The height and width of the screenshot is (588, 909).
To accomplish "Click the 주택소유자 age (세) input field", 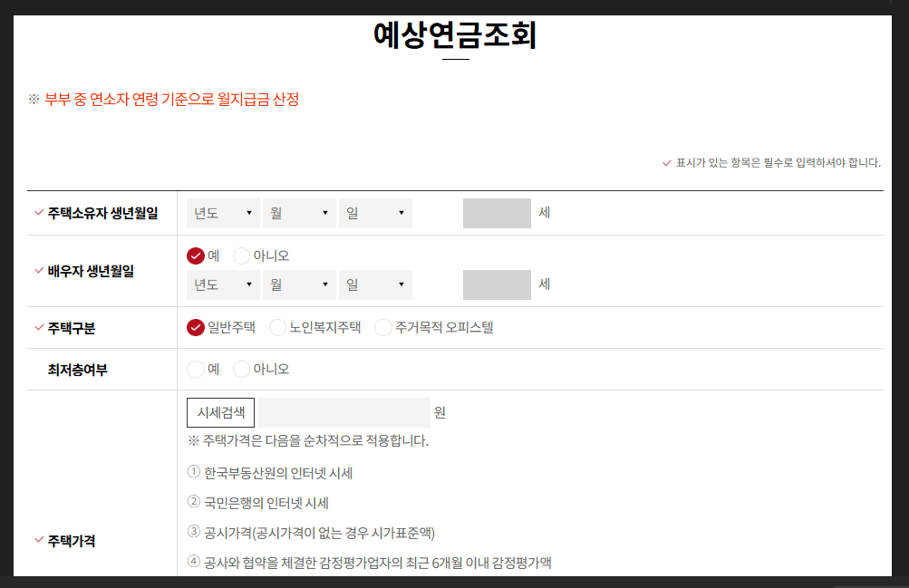I will click(495, 213).
